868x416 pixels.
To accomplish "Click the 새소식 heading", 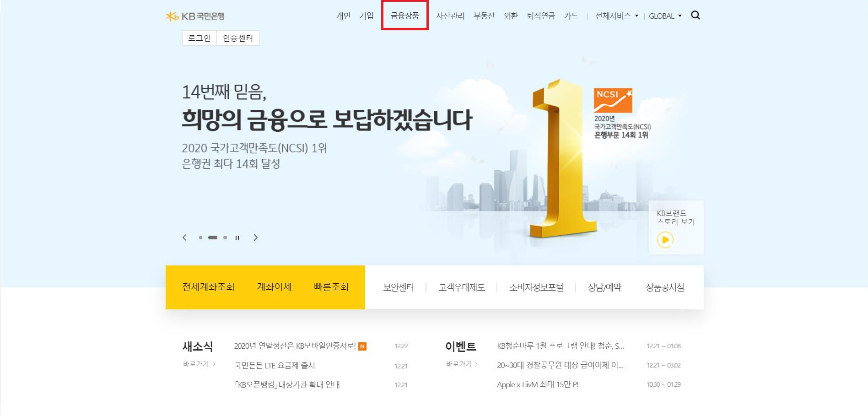I will (x=198, y=346).
